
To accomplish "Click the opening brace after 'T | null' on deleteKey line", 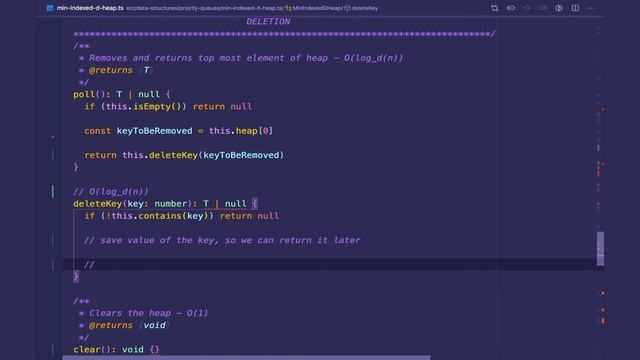I will click(x=255, y=204).
